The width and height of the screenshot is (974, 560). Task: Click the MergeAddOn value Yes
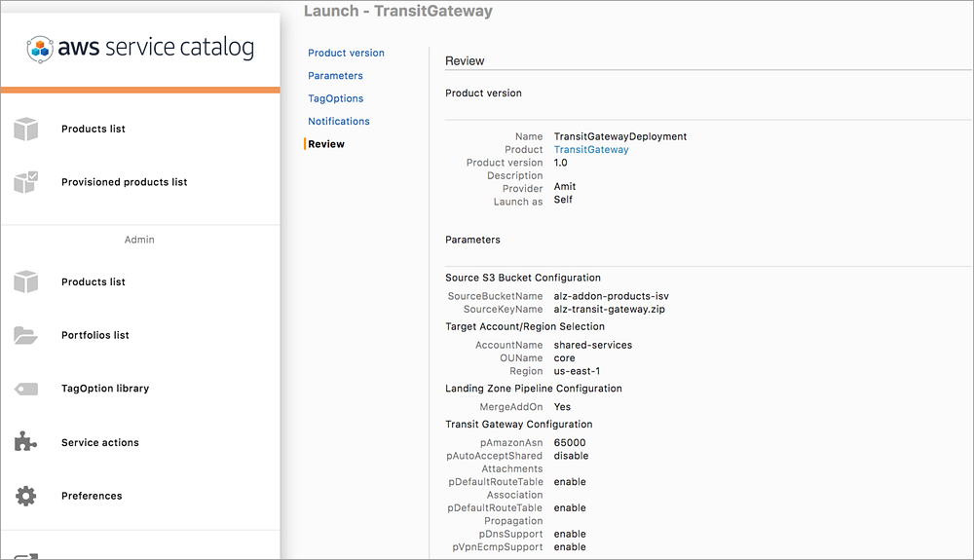562,407
